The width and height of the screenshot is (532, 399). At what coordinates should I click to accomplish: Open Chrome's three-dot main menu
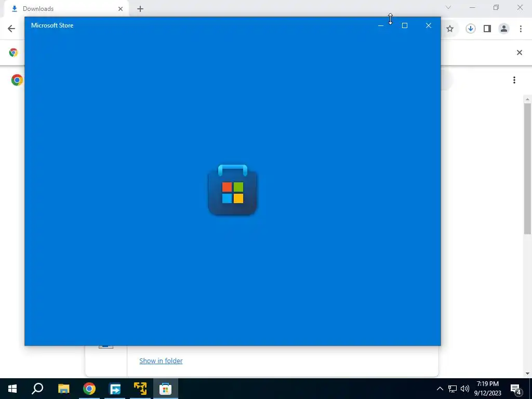point(521,29)
